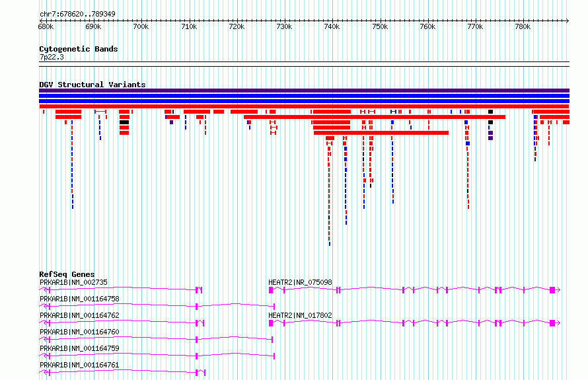Click the 750k ruler label
This screenshot has width=588, height=380.
380,27
